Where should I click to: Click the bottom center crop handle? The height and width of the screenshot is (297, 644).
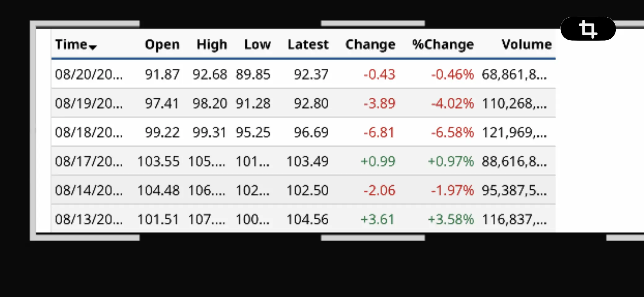373,238
